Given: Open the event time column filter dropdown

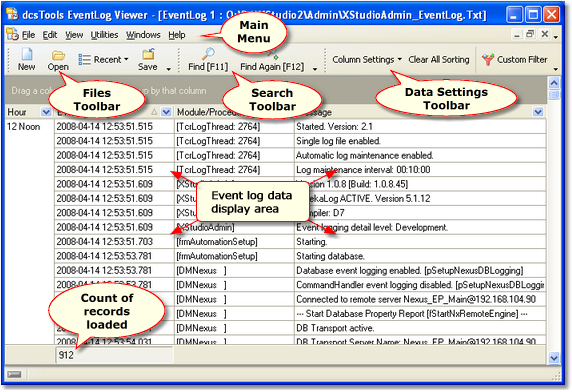Looking at the screenshot, I should tap(166, 112).
